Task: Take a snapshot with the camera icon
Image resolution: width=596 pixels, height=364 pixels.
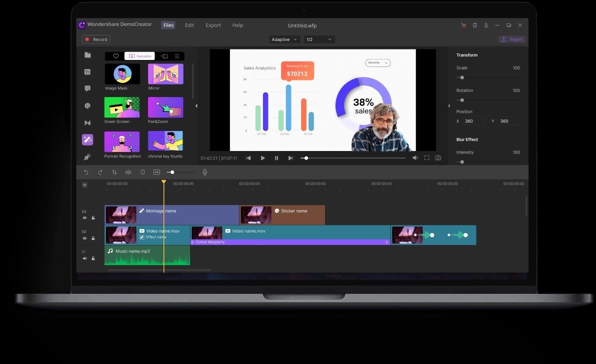Action: pyautogui.click(x=438, y=158)
